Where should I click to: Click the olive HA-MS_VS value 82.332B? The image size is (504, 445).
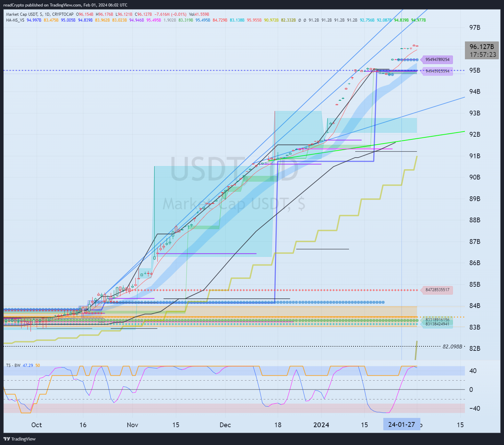point(288,20)
